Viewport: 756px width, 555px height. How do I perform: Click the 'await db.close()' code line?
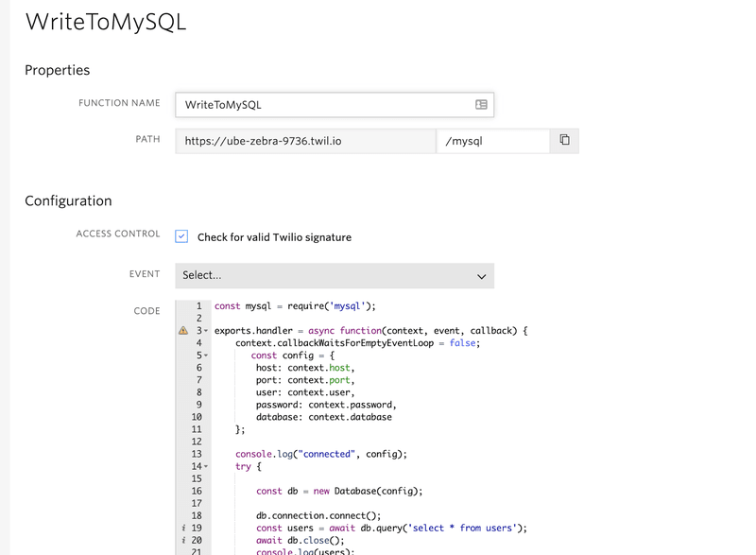(x=301, y=541)
